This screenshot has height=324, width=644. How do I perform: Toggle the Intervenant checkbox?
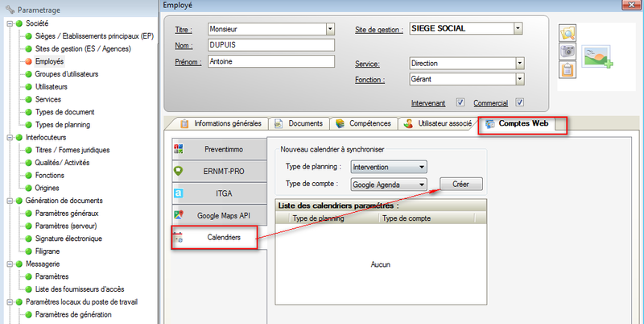(x=460, y=102)
